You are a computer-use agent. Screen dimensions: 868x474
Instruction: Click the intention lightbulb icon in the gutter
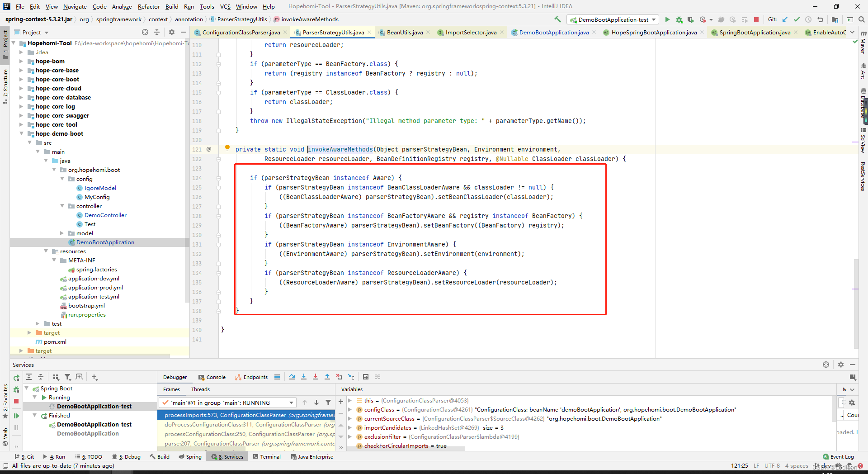[x=227, y=148]
